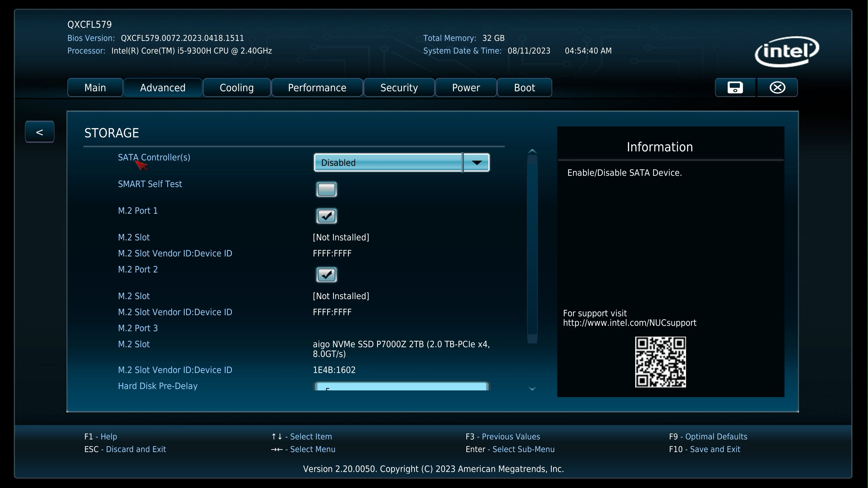Click the Storage list scrollbar track

(532, 253)
